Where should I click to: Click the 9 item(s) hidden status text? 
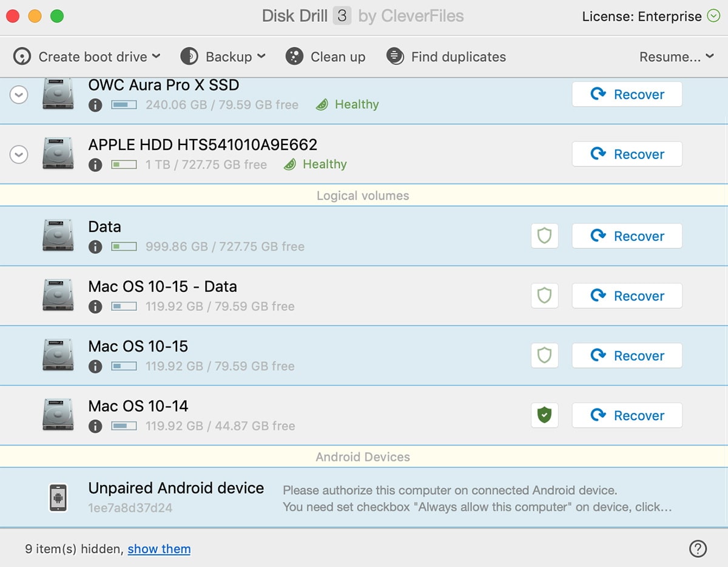click(75, 549)
